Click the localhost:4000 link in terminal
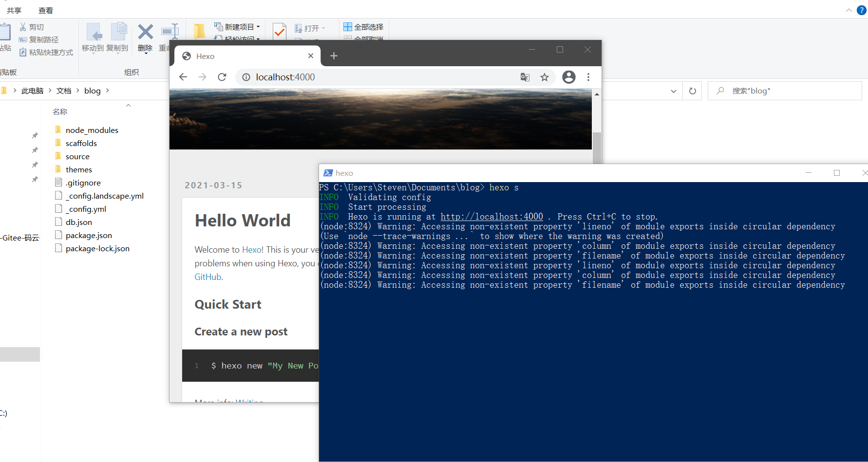This screenshot has height=462, width=868. click(x=491, y=217)
